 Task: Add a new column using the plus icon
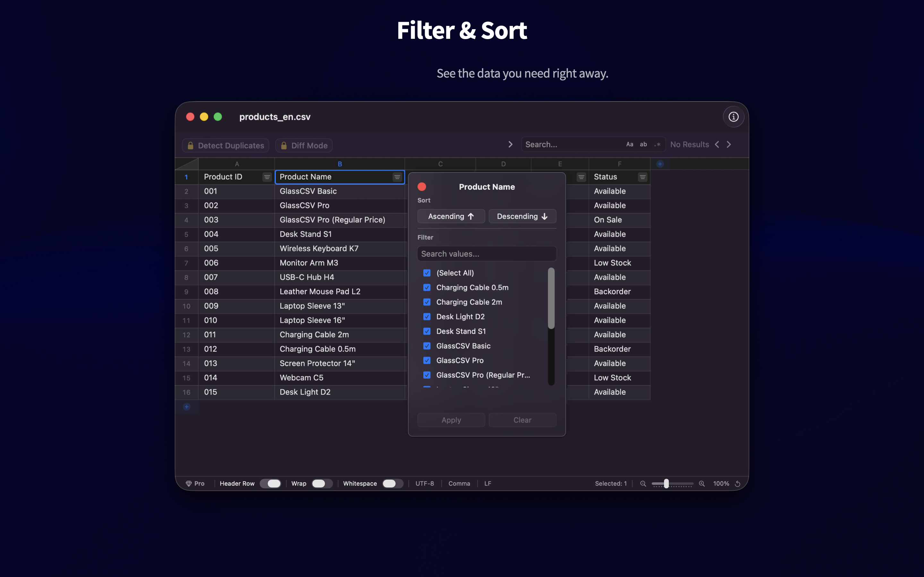click(x=660, y=163)
